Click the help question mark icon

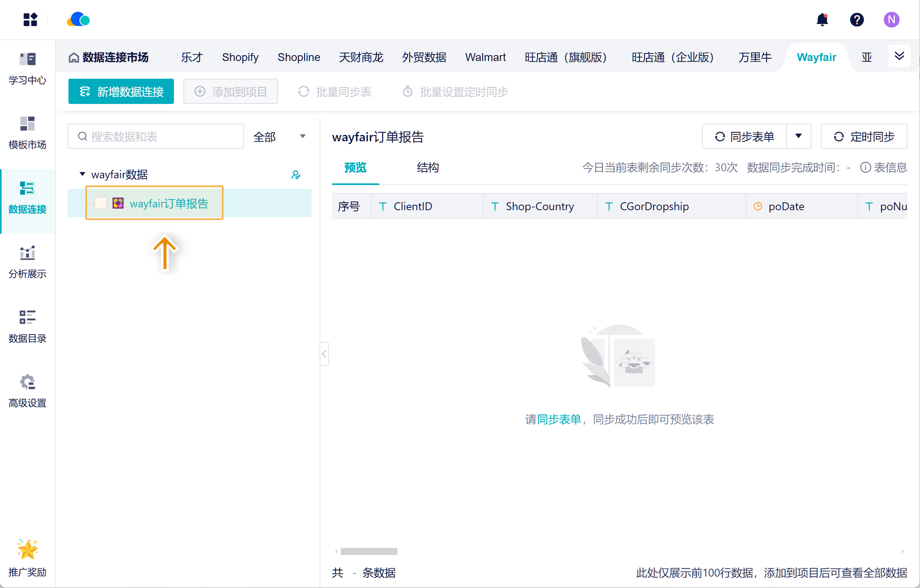tap(857, 20)
